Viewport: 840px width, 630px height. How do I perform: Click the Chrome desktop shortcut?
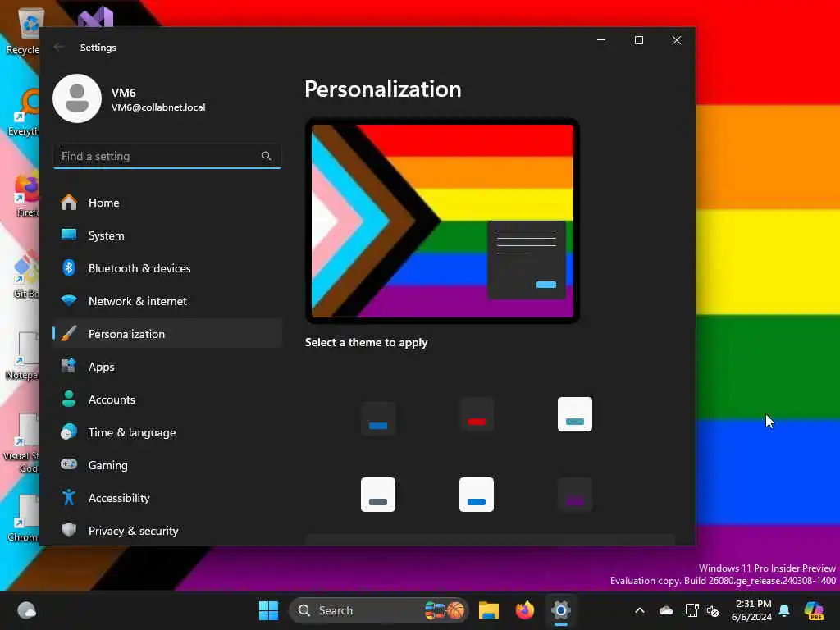(x=25, y=518)
